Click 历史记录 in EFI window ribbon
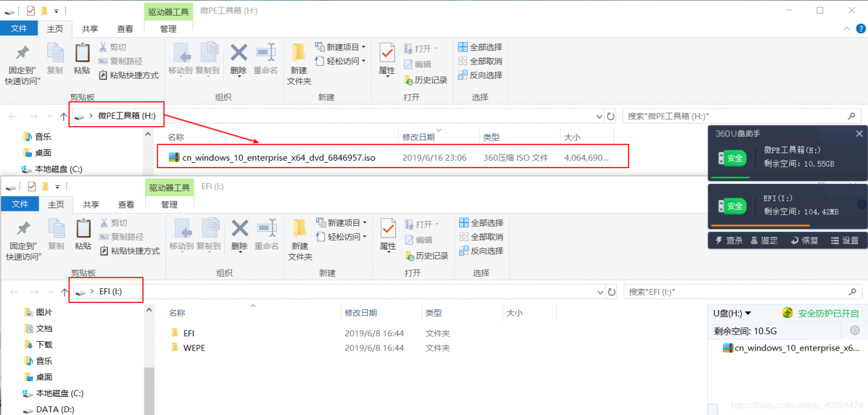868x415 pixels. pyautogui.click(x=427, y=256)
